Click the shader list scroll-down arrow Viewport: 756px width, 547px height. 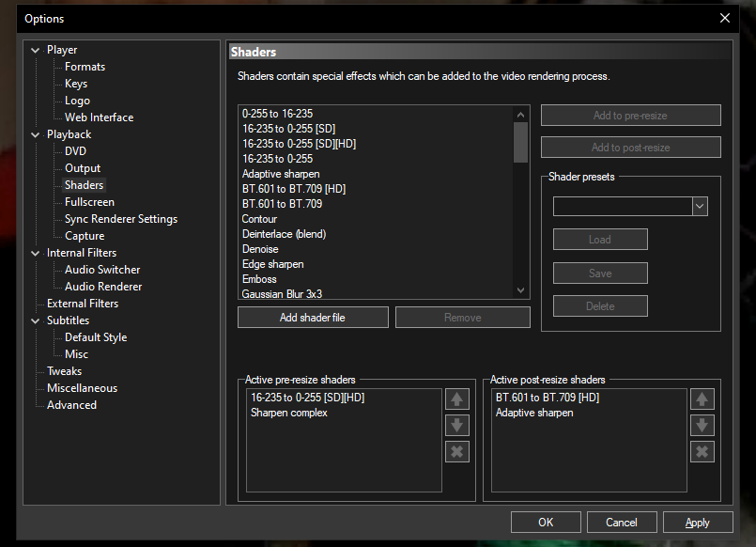[x=519, y=291]
